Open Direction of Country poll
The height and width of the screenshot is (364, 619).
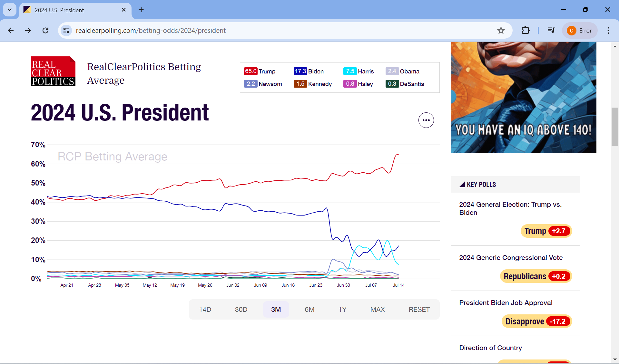click(490, 348)
